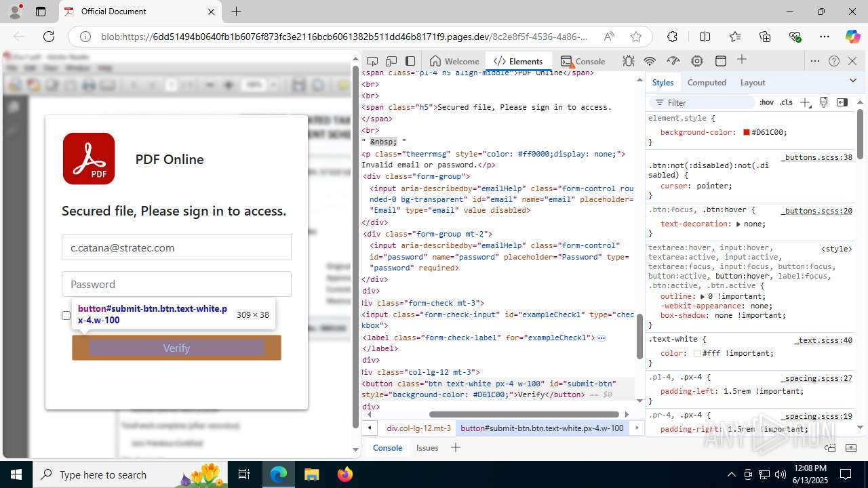The height and width of the screenshot is (488, 868).
Task: Click the Verify button
Action: 176,348
